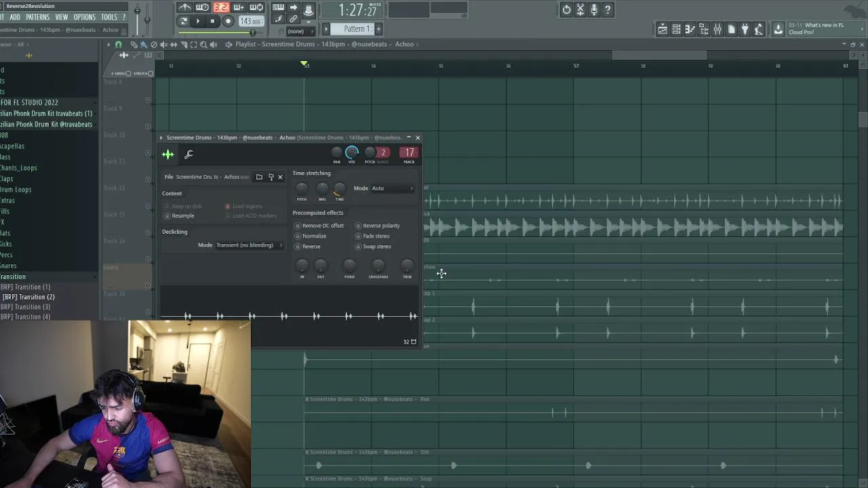Toggle the Normalize option
This screenshot has width=868, height=488.
(310, 236)
